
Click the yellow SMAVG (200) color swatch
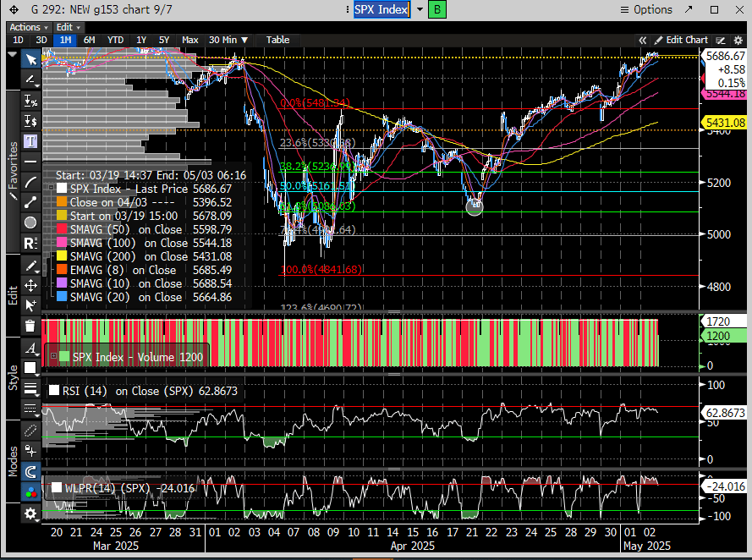(x=62, y=256)
